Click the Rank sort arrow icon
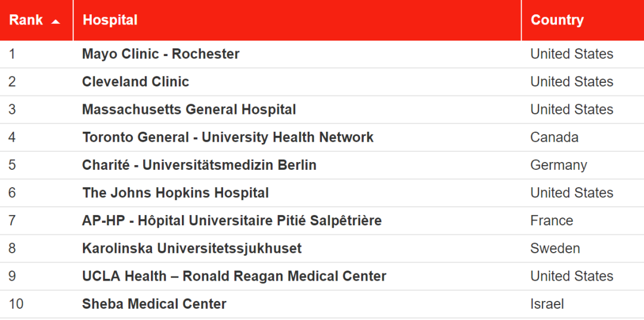 (x=55, y=21)
